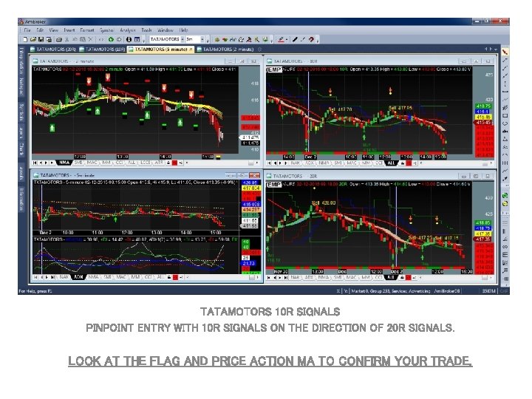This screenshot has height=399, width=532.
Task: Click the green Back arrow icon
Action: (112, 39)
